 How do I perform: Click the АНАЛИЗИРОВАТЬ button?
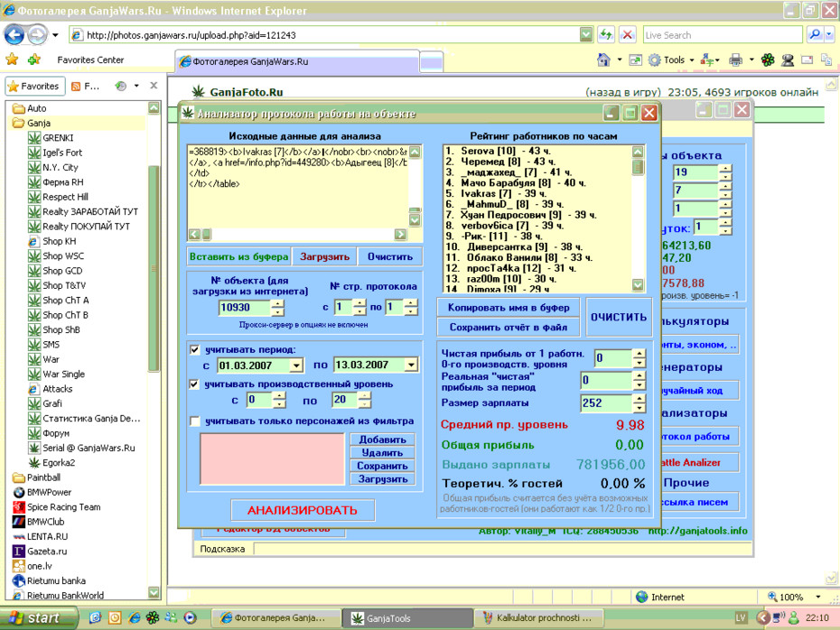click(303, 510)
